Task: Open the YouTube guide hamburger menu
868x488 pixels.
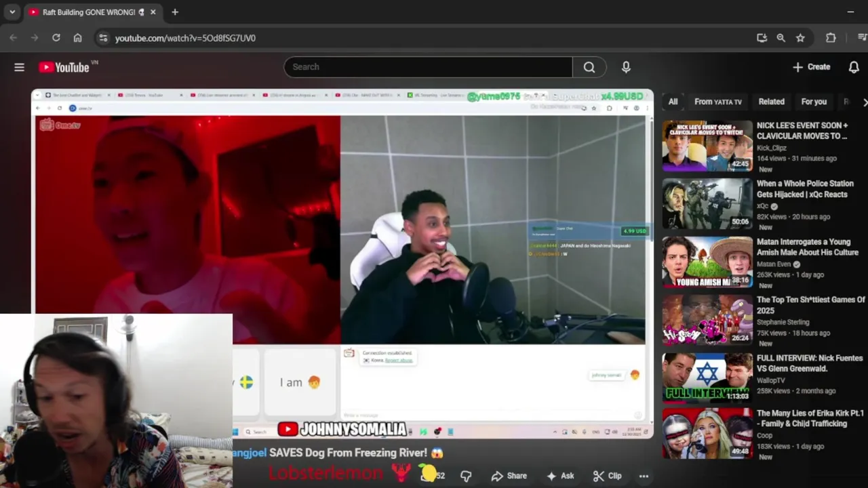Action: point(19,67)
